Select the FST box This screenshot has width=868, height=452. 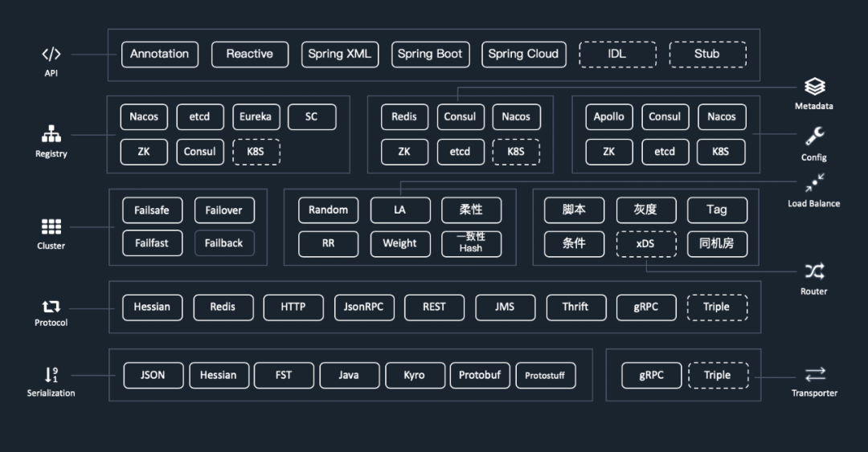(x=284, y=375)
